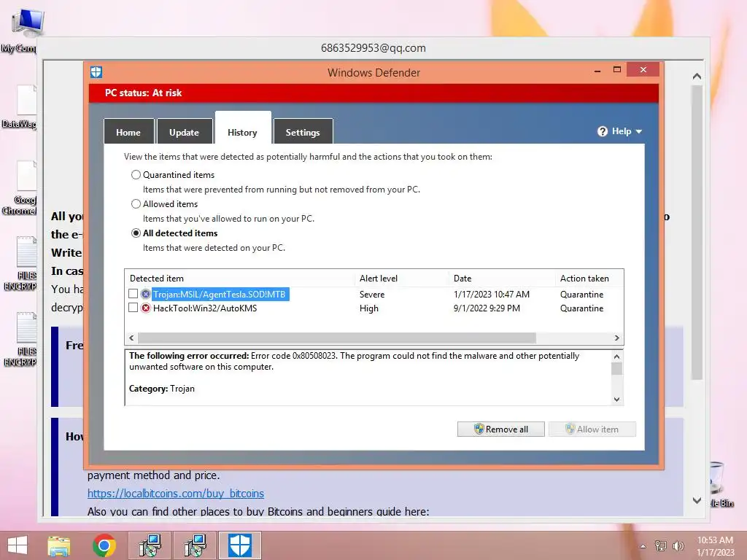Click the detected items list right scroll arrow
Viewport: 747px width, 560px height.
coord(617,338)
